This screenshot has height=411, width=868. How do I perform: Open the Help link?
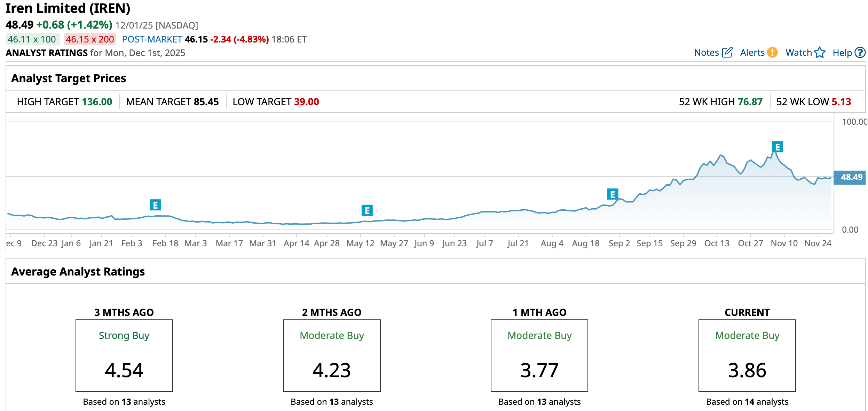[x=842, y=53]
